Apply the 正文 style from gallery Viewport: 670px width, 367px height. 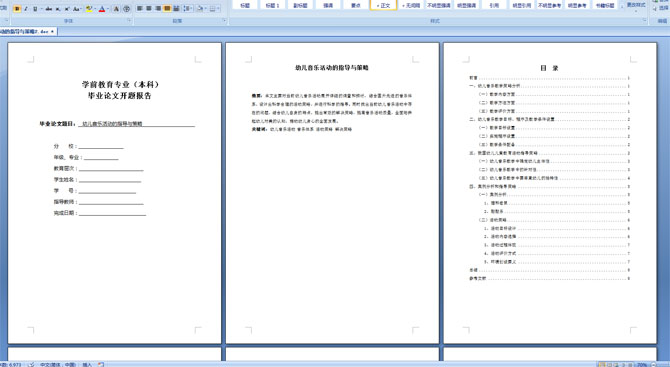coord(383,5)
